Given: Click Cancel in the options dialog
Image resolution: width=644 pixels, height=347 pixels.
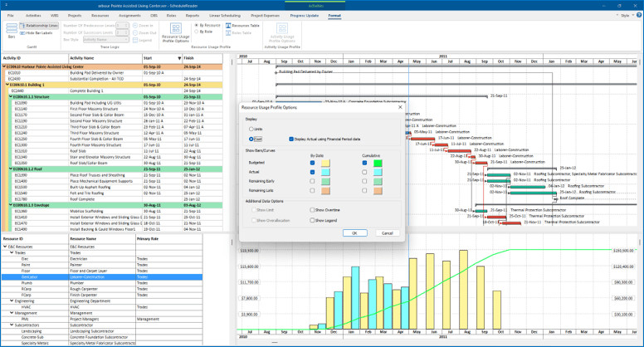Looking at the screenshot, I should tap(388, 232).
